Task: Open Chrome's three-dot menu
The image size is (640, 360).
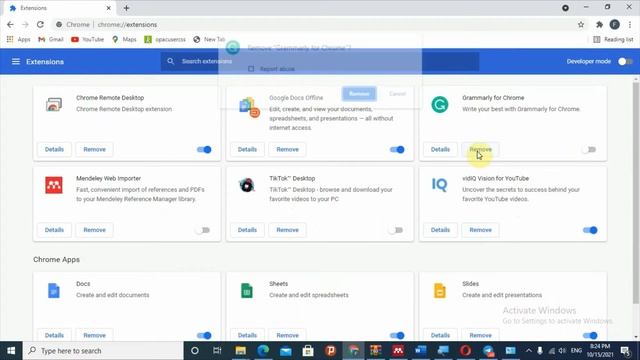Action: [x=630, y=24]
